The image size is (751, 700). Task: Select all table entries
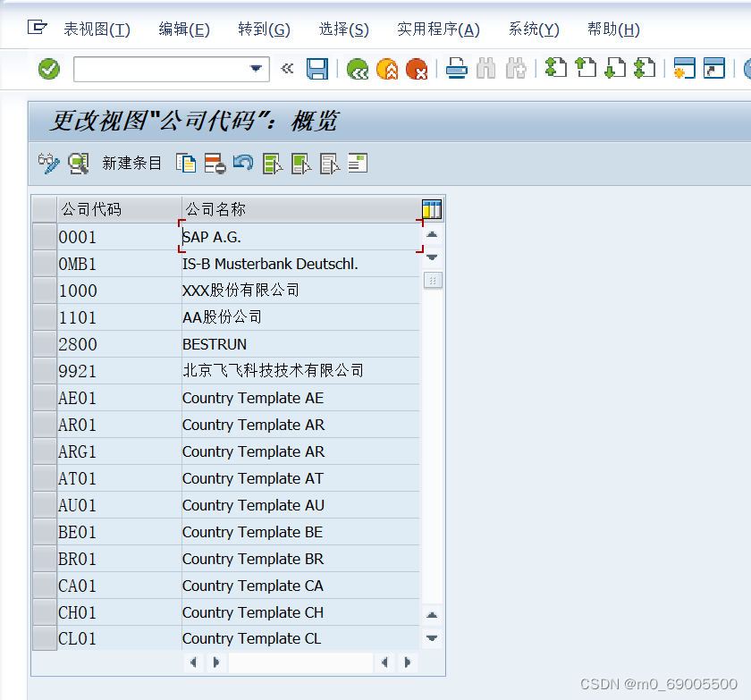tap(273, 163)
